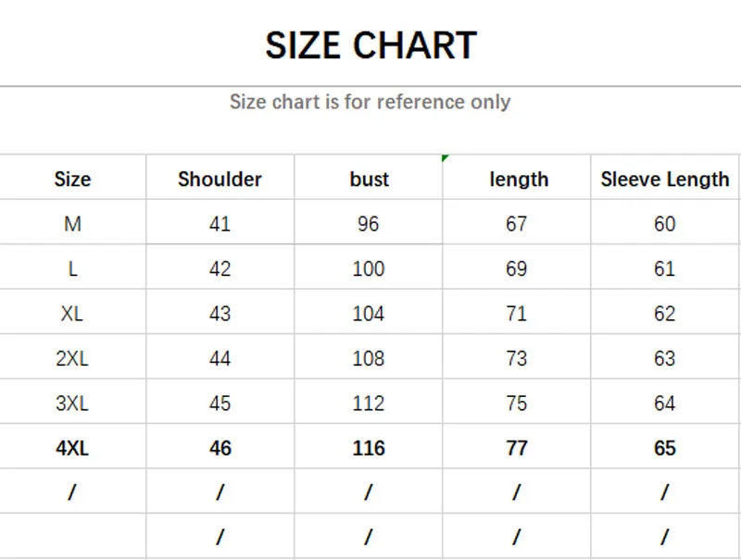This screenshot has height=560, width=741.
Task: Click the bust column header
Action: pos(369,180)
